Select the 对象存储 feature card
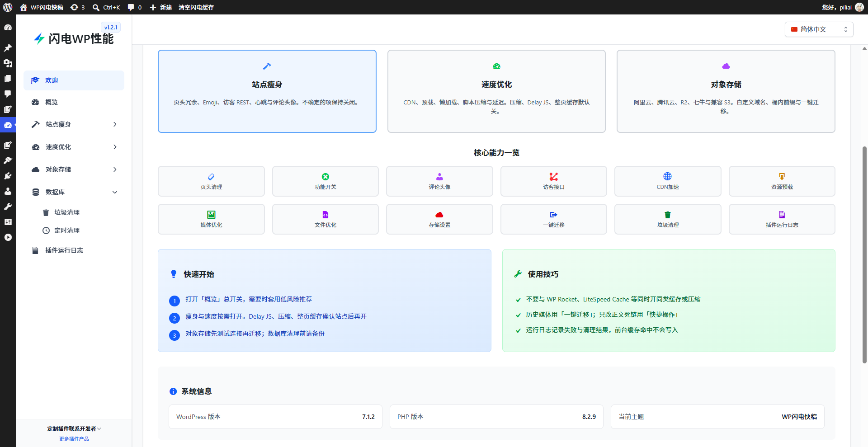 [726, 91]
